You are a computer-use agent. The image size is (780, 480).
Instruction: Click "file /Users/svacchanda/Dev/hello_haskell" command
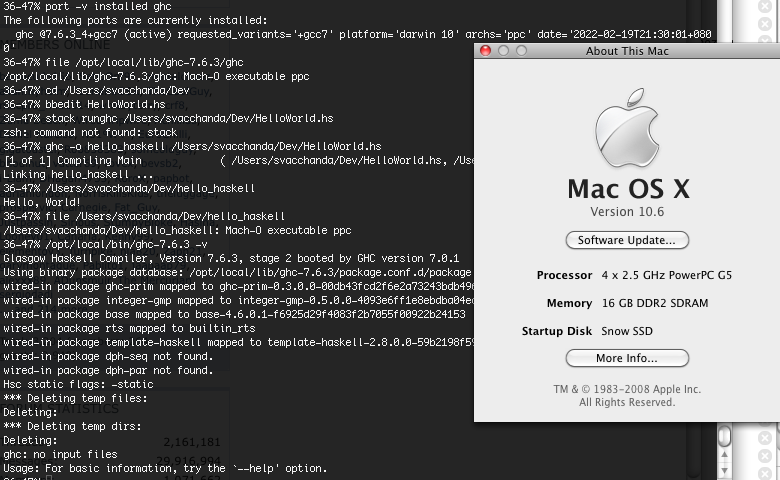(144, 216)
